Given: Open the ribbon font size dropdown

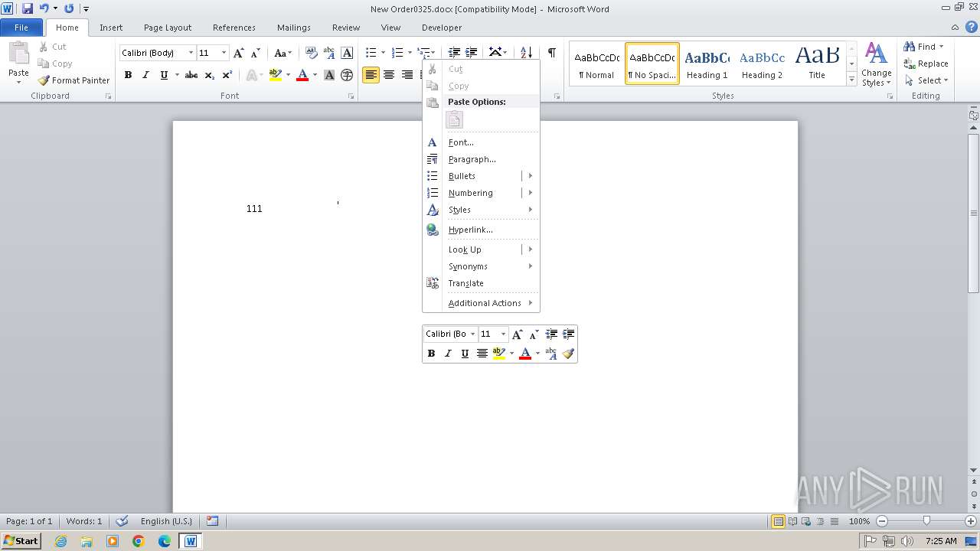Looking at the screenshot, I should coord(224,53).
